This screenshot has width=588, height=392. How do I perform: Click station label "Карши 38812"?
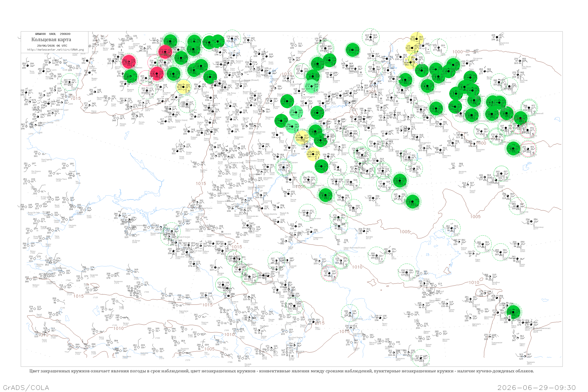pos(522,345)
